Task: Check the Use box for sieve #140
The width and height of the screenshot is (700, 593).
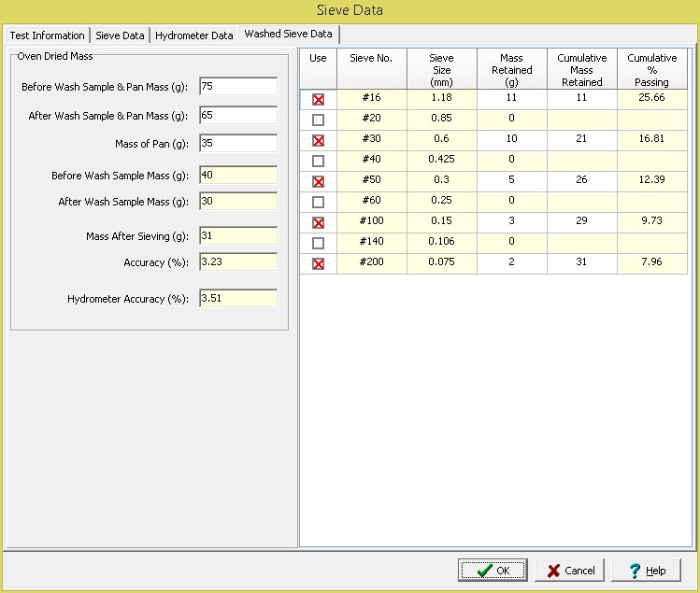Action: click(319, 244)
